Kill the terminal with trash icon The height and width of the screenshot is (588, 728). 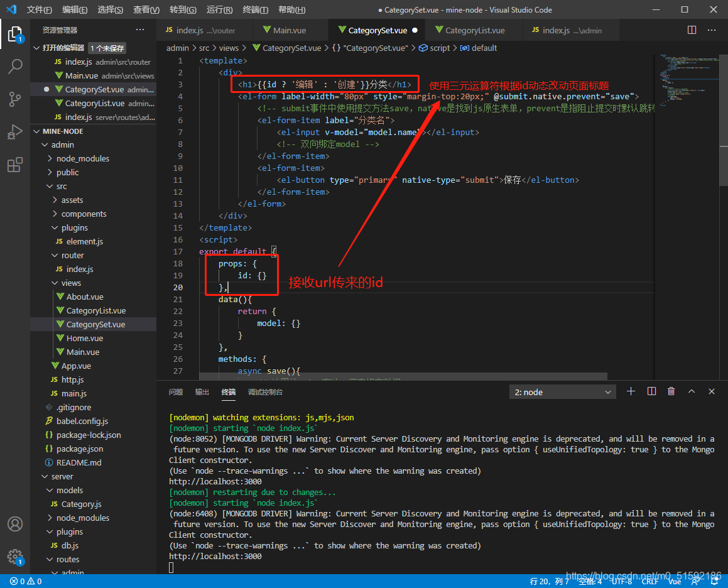click(671, 391)
